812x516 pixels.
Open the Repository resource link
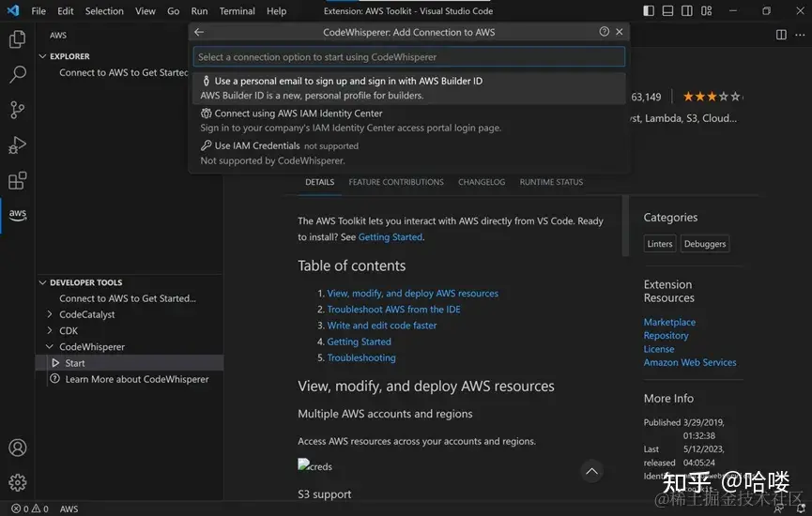tap(666, 335)
